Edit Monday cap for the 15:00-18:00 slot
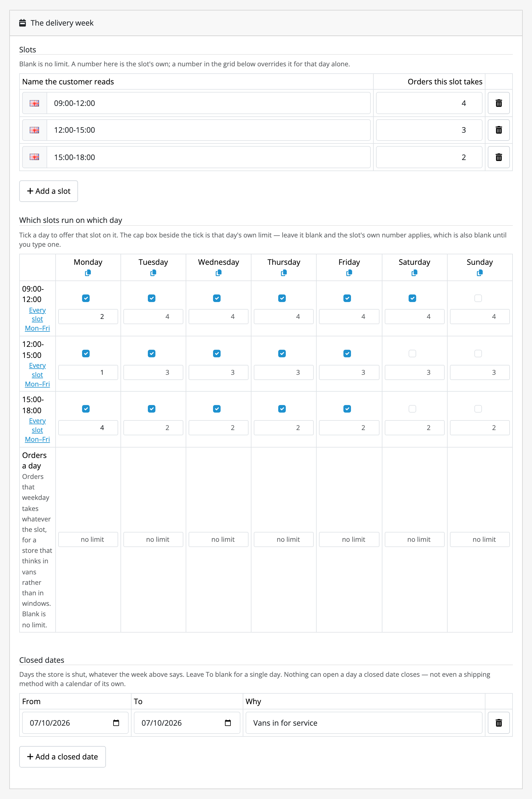 coord(88,428)
